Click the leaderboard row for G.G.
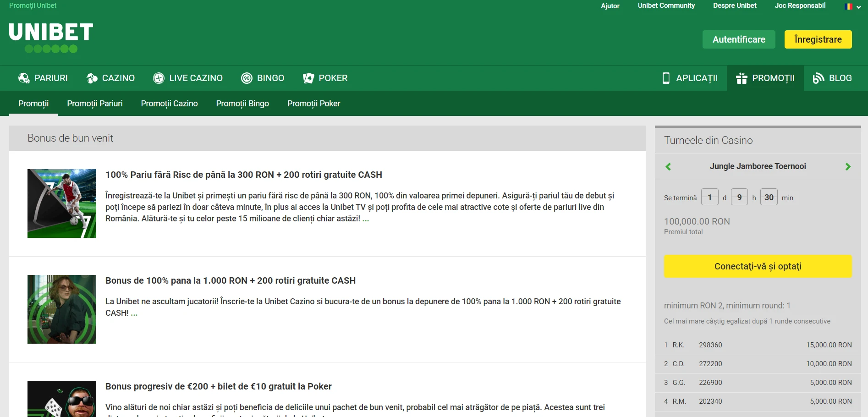 758,383
